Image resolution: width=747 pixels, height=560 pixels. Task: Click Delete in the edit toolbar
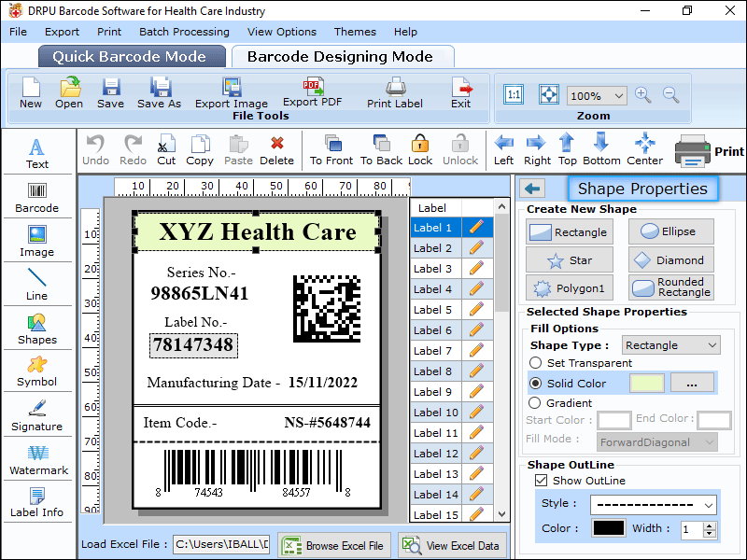[x=276, y=150]
